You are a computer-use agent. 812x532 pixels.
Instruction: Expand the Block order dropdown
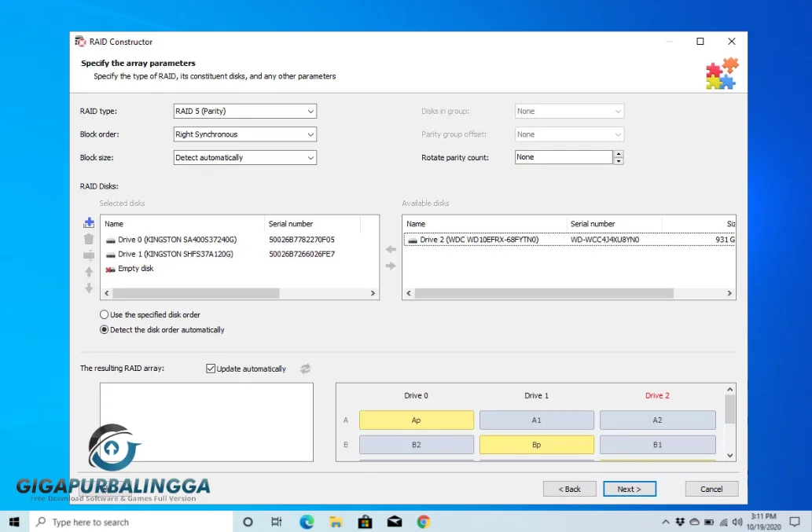click(x=244, y=134)
